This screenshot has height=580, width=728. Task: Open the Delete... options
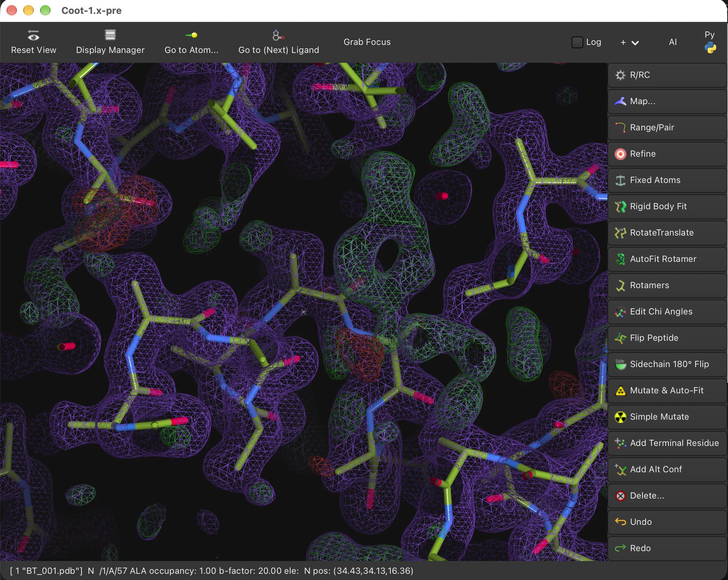pos(667,496)
